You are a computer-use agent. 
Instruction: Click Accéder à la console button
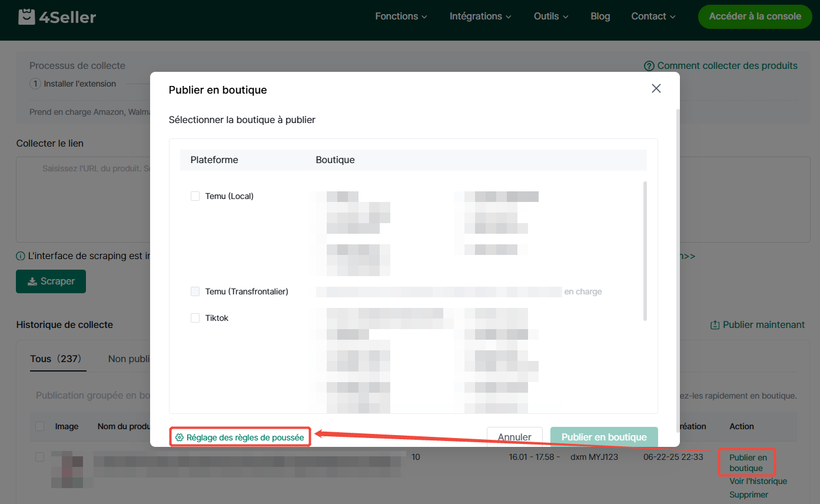coord(755,16)
